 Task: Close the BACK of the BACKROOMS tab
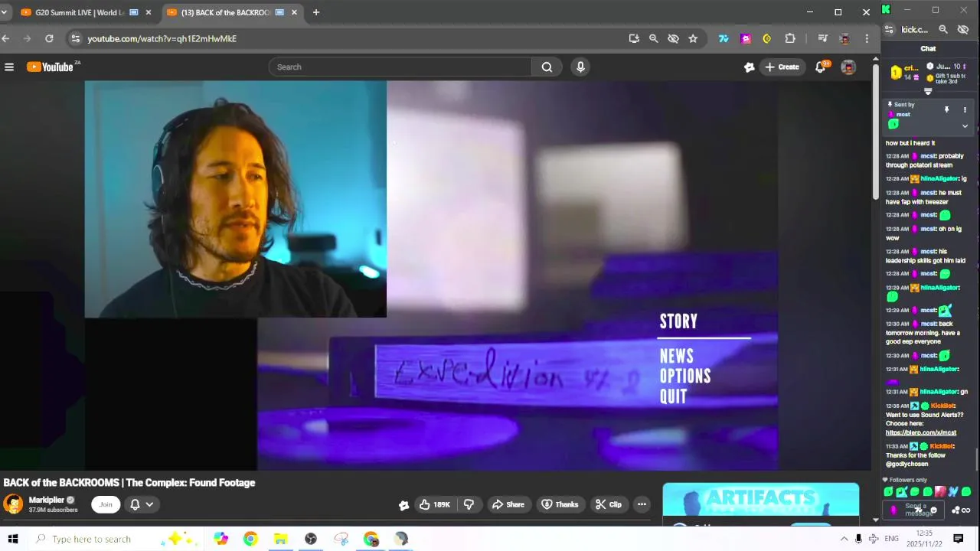(294, 12)
